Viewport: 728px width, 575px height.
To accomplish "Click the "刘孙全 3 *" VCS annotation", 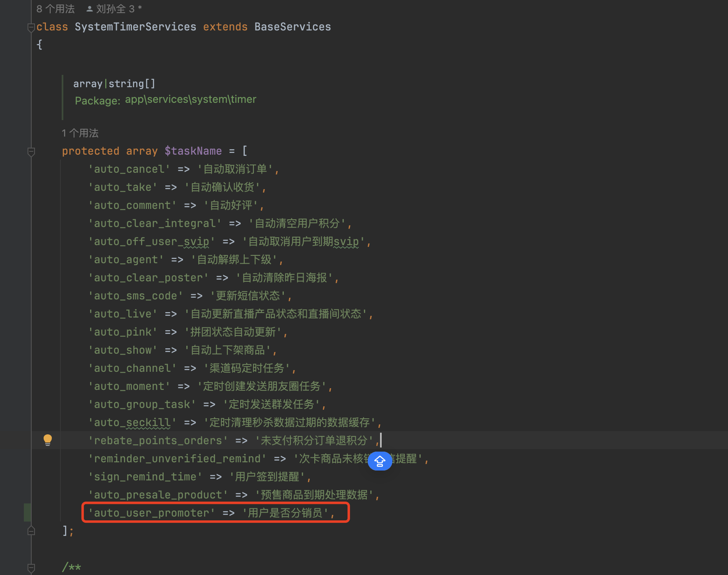I will pyautogui.click(x=118, y=8).
